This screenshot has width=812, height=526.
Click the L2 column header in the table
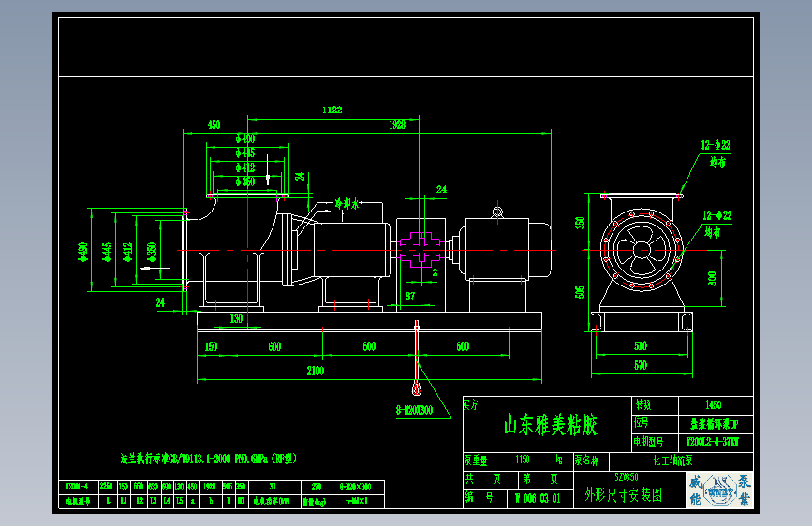140,501
